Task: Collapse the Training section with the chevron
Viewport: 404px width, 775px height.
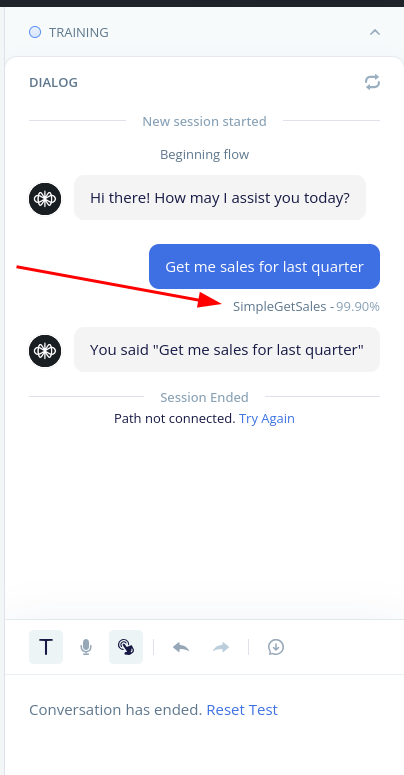Action: [x=375, y=33]
